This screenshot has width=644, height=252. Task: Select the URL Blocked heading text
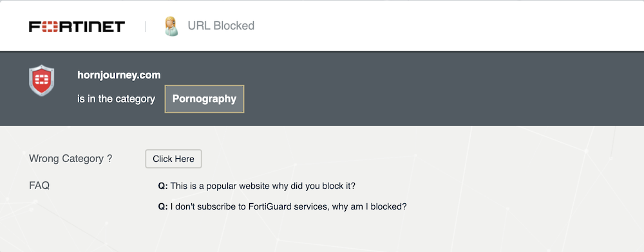(221, 26)
